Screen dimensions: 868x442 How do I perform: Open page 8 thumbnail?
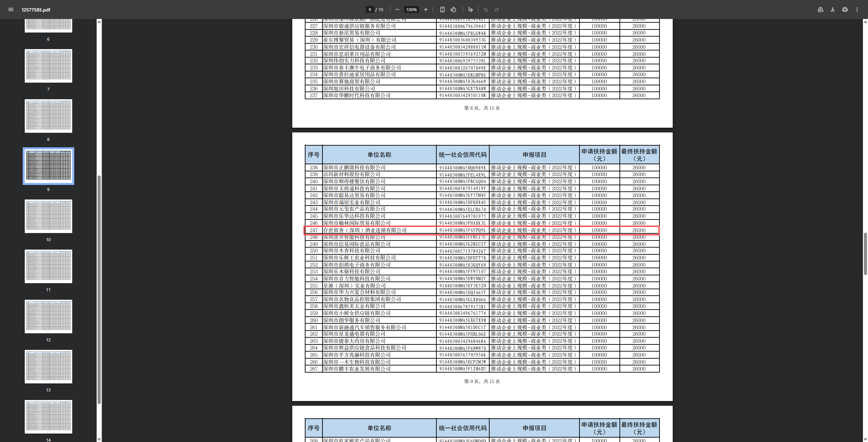pos(48,116)
